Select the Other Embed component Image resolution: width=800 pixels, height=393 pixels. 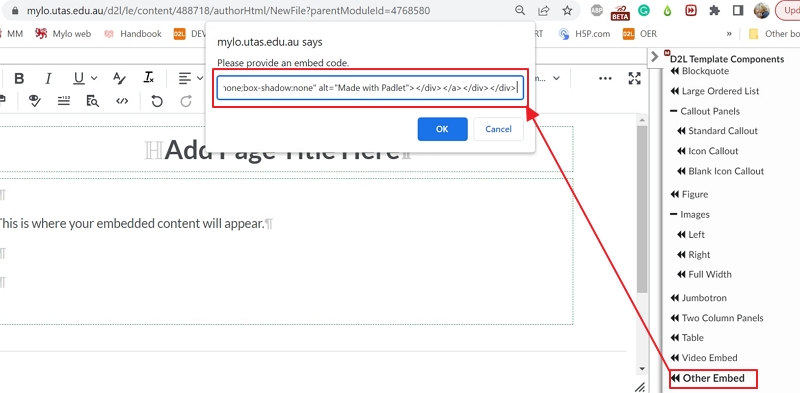tap(708, 379)
